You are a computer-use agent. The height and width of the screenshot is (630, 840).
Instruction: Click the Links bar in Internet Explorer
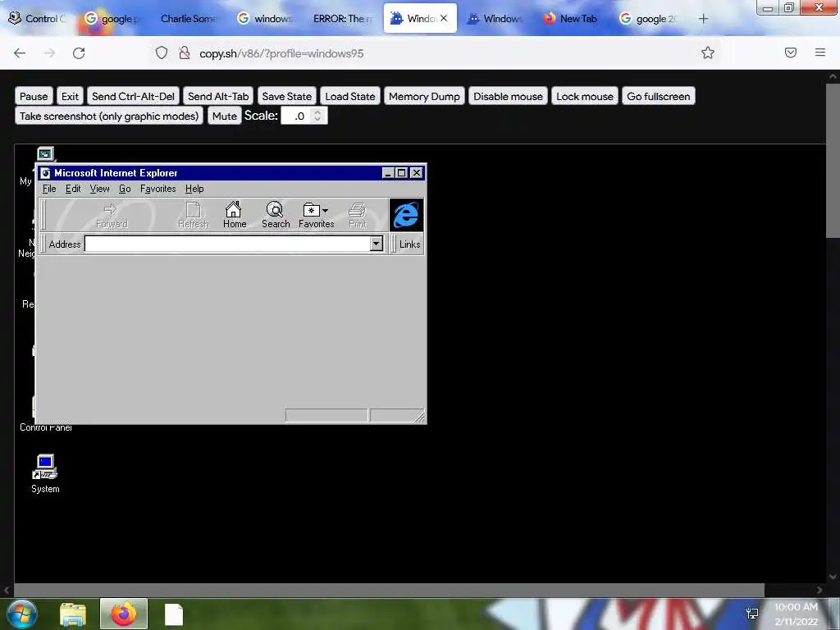pyautogui.click(x=410, y=244)
